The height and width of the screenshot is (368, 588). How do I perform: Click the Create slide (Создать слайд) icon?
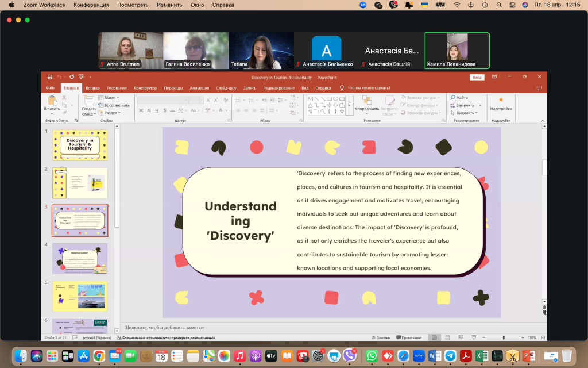(89, 100)
